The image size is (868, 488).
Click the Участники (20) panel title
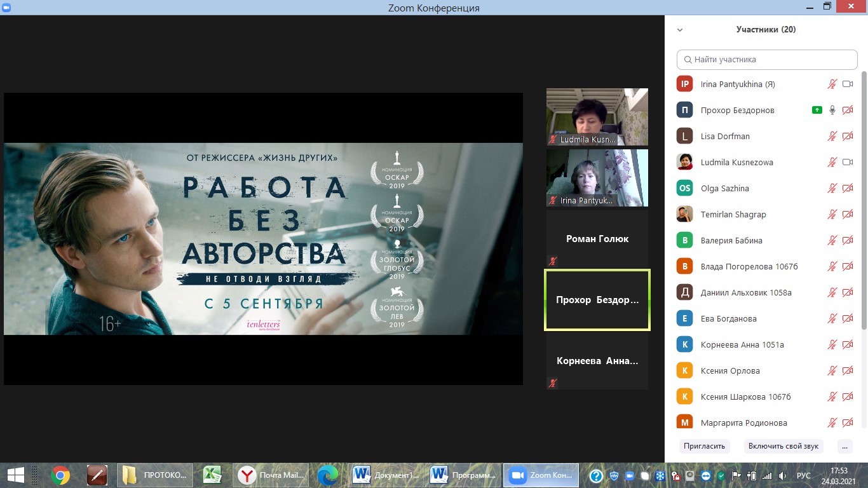click(766, 29)
